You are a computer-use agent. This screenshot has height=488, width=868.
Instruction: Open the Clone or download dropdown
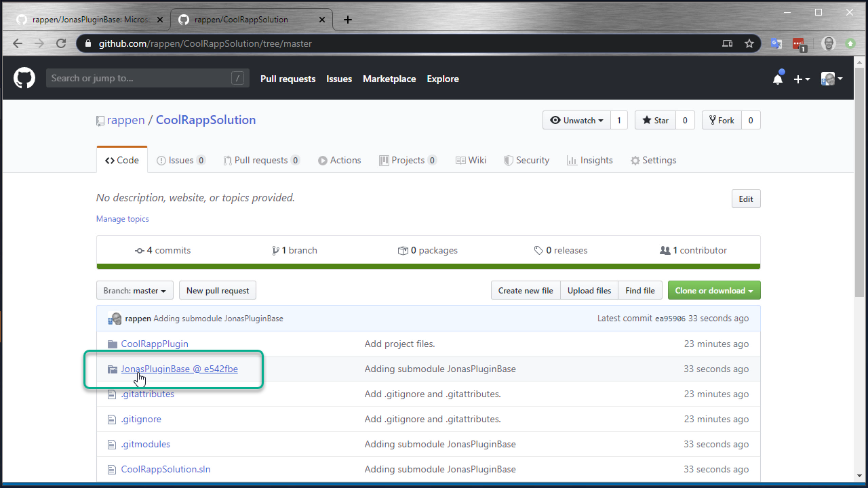click(714, 291)
